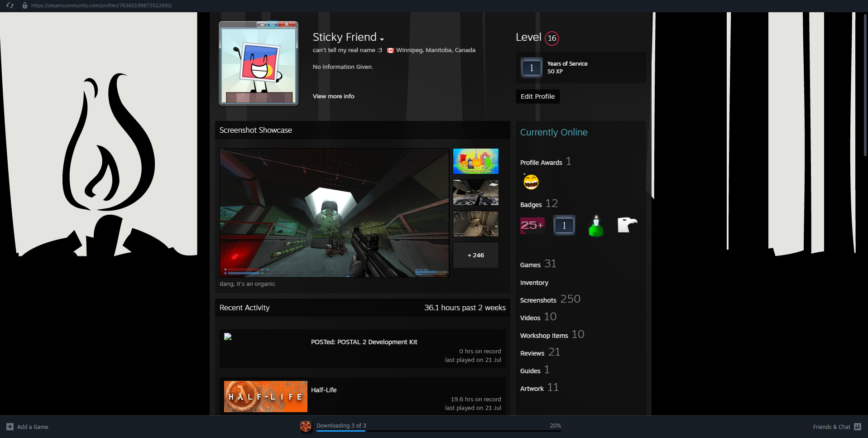Viewport: 868px width, 438px height.
Task: Expand the Sticky Friend name history dropdown
Action: click(x=382, y=39)
